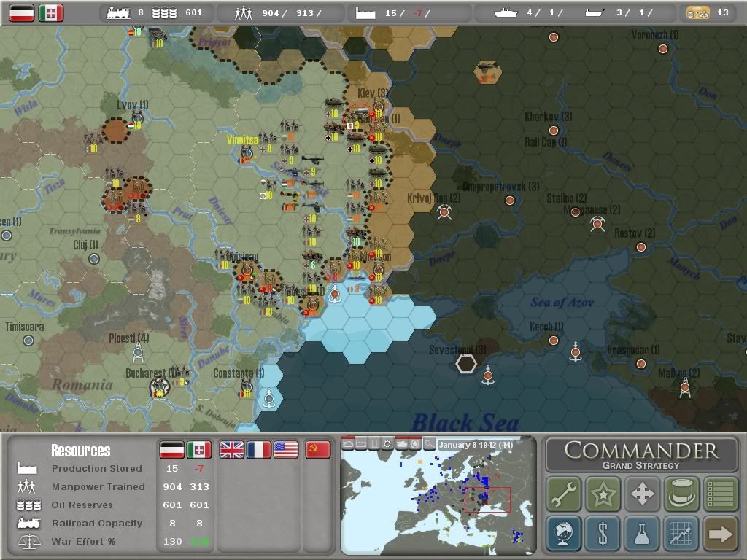The image size is (747, 560).
Task: Click the "January 8 1942 (44)" date label
Action: pos(476,445)
